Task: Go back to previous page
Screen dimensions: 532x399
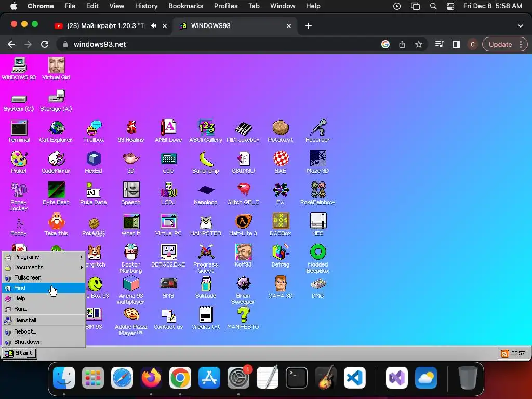Action: (11, 44)
